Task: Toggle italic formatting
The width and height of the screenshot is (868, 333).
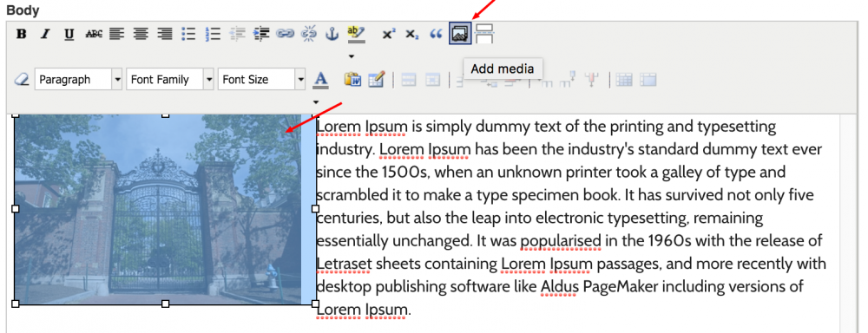Action: [x=45, y=35]
